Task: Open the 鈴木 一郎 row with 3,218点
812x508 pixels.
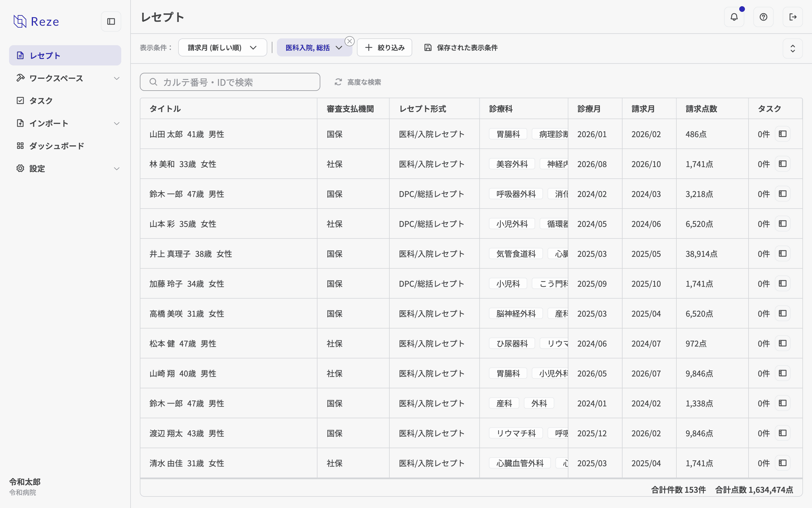Action: click(471, 194)
